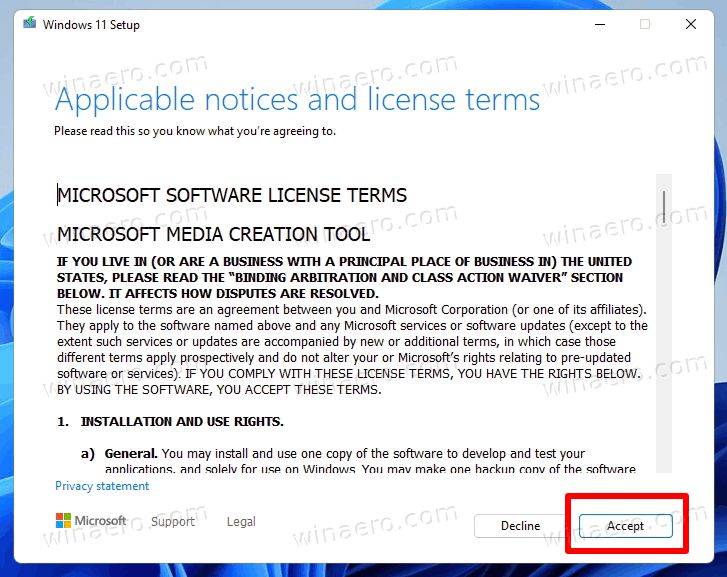727x577 pixels.
Task: Click the INSTALLATION AND USE RIGHTS section heading
Action: (x=182, y=421)
